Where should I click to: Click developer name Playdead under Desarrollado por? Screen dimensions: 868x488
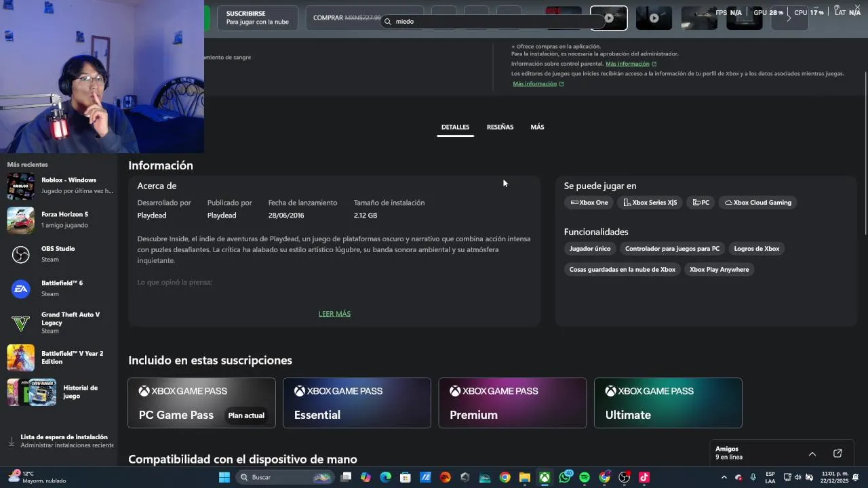pos(152,216)
